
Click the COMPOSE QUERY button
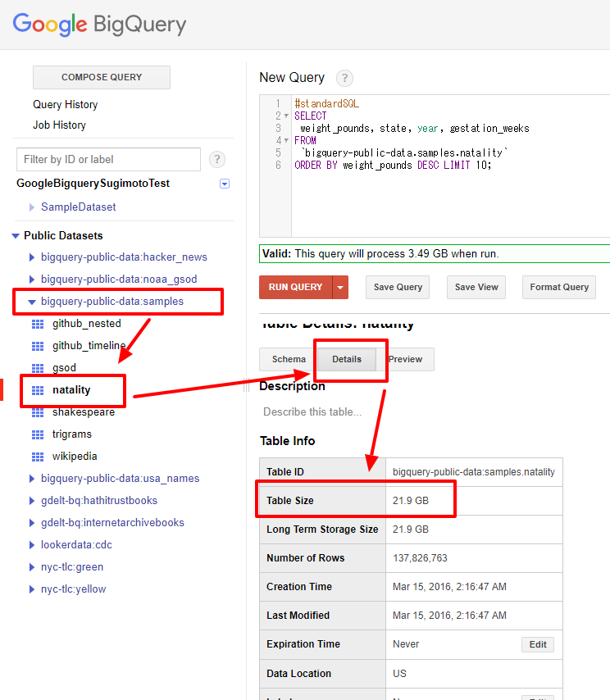(102, 77)
